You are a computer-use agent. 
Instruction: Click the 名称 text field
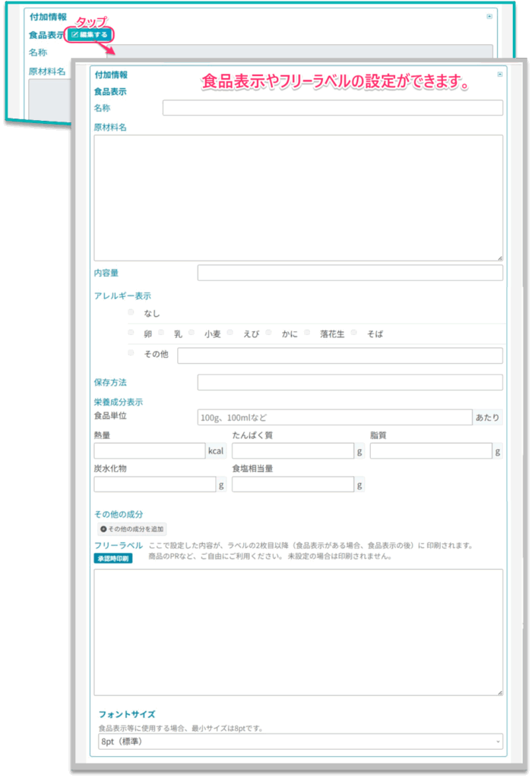click(332, 108)
